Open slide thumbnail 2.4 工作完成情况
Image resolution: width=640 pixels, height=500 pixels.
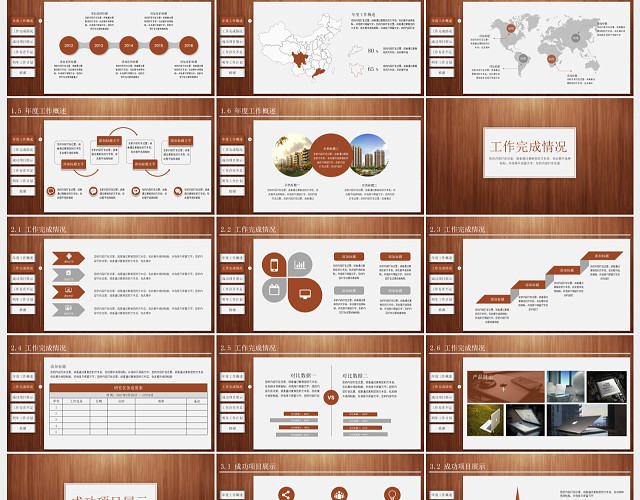111,393
